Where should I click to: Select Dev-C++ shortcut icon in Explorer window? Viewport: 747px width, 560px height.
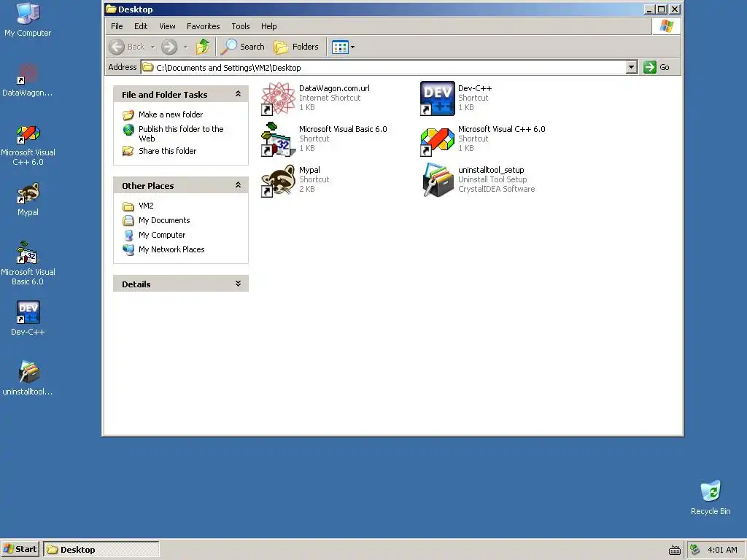point(438,98)
